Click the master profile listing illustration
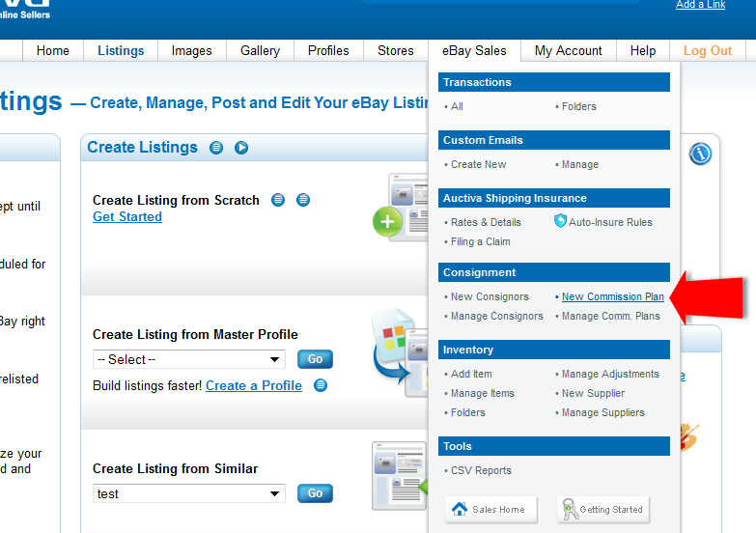 (400, 351)
